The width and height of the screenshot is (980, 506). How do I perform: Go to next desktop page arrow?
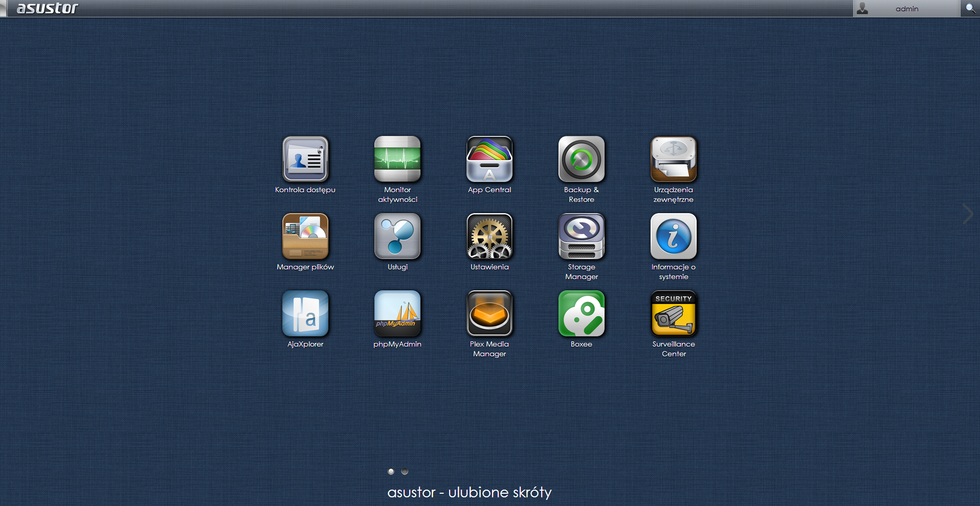coord(967,214)
